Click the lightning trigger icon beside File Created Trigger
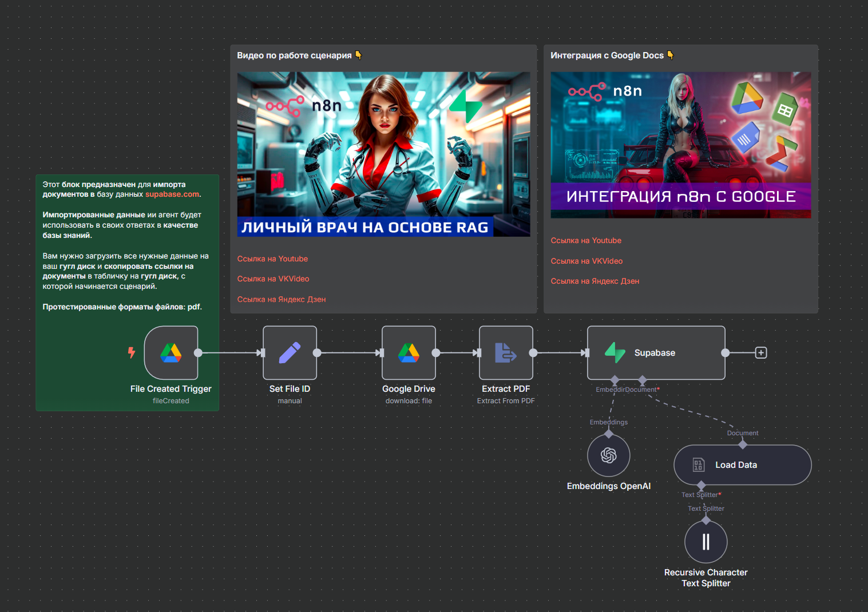The image size is (868, 612). 132,353
